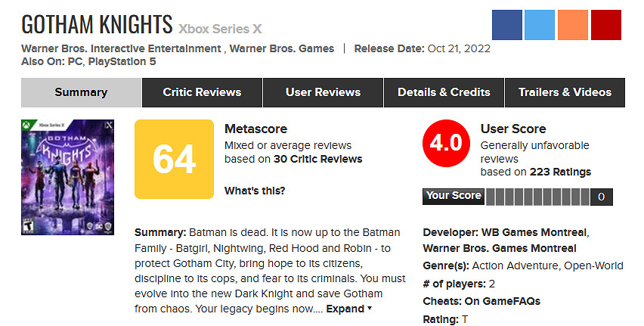Open the Trailers & Videos tab
Image resolution: width=644 pixels, height=326 pixels.
click(565, 92)
